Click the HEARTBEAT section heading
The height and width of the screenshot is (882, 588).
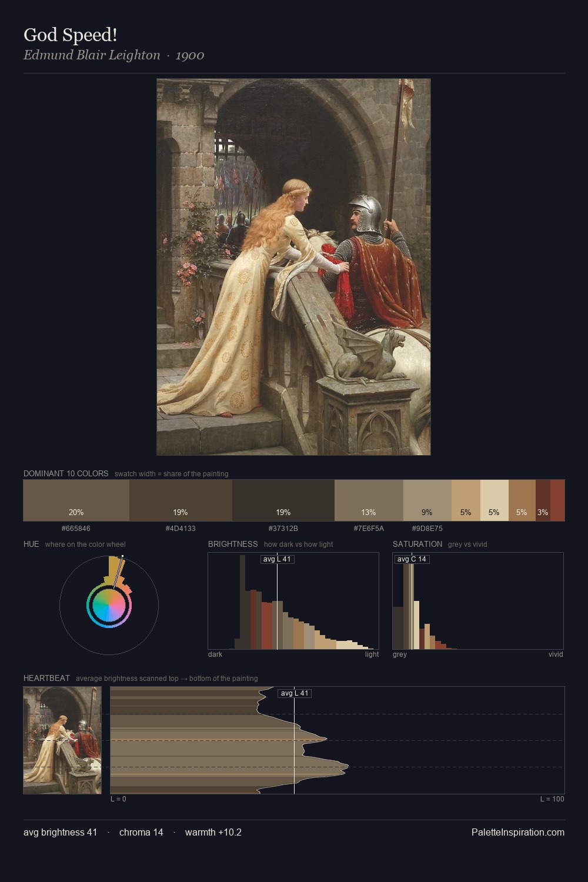coord(46,678)
